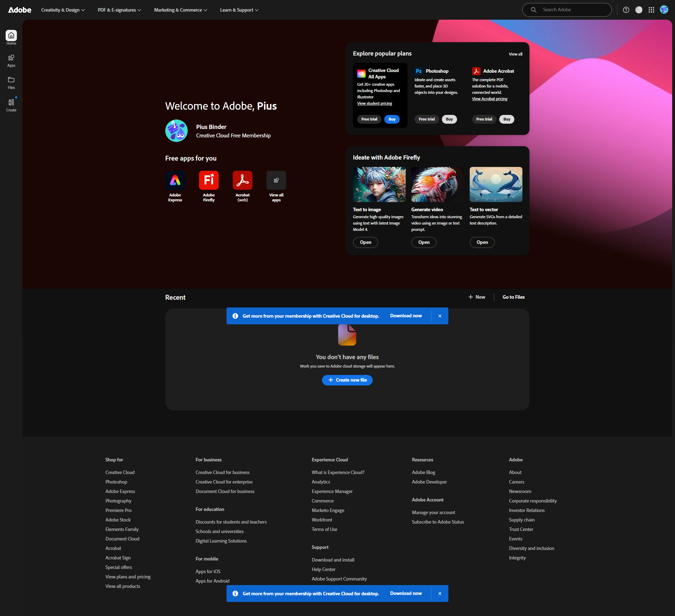Open Adobe Stock footer link
This screenshot has width=675, height=616.
click(x=118, y=520)
